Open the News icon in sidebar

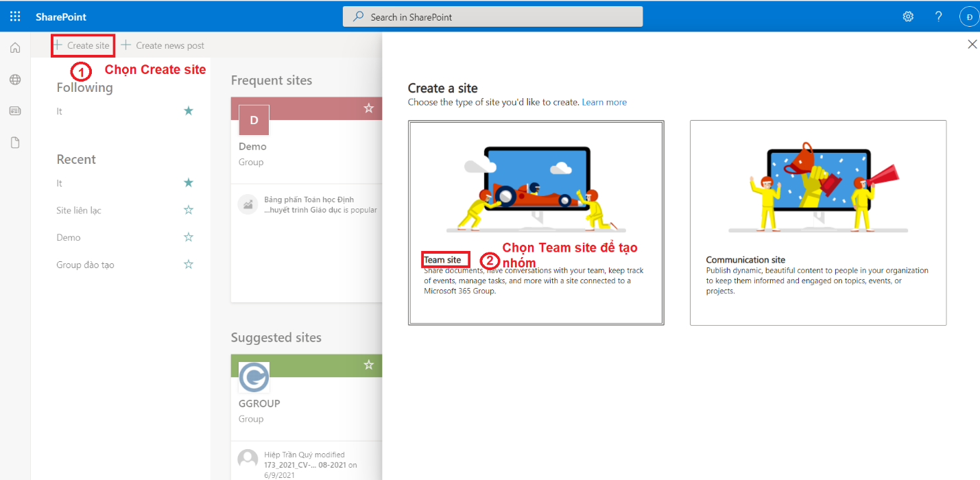[15, 111]
